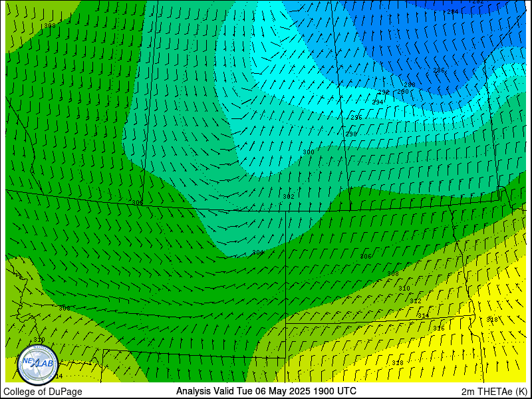Select the 2m THETAe (K) label
Viewport: 532px width, 399px height.
coord(494,392)
